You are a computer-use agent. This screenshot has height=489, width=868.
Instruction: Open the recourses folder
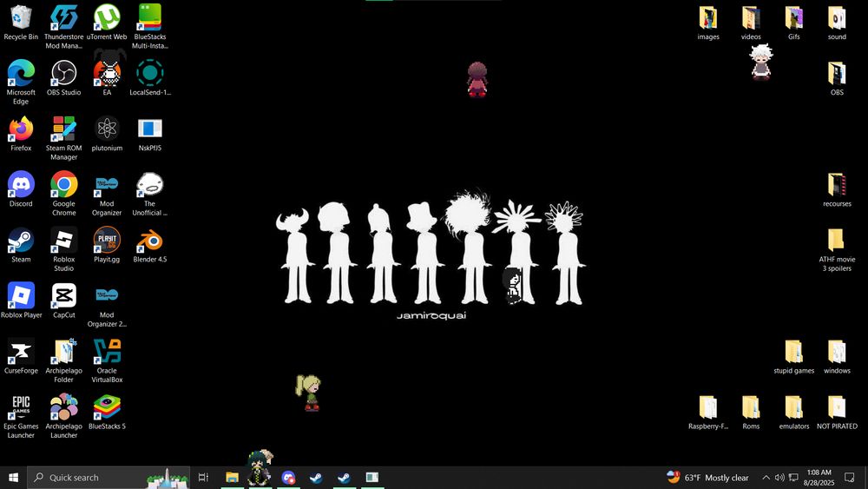point(837,189)
